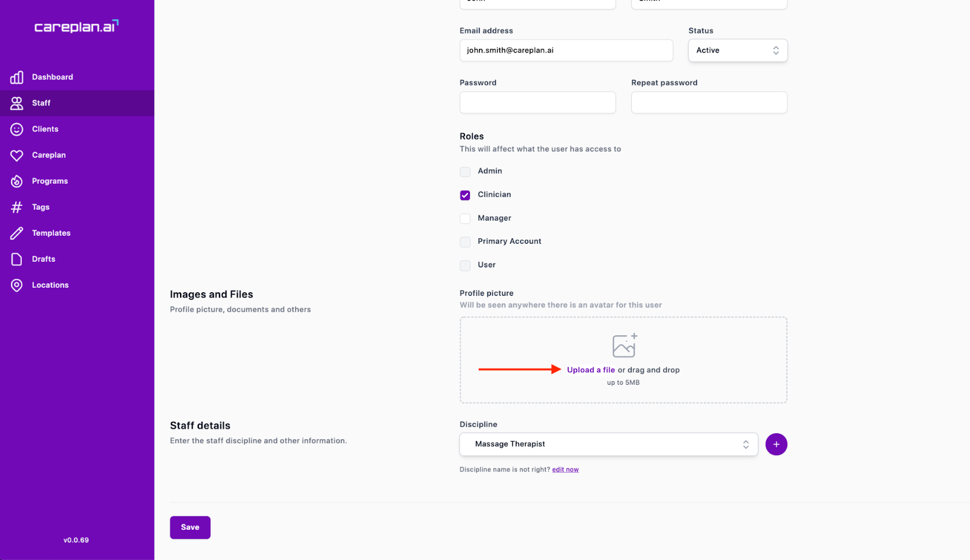Go to Drafts in the sidebar

(x=44, y=259)
